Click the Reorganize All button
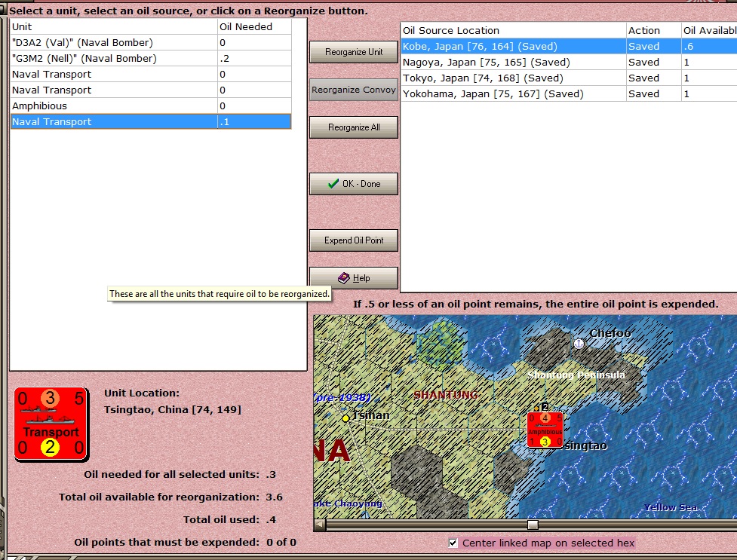 pos(354,127)
